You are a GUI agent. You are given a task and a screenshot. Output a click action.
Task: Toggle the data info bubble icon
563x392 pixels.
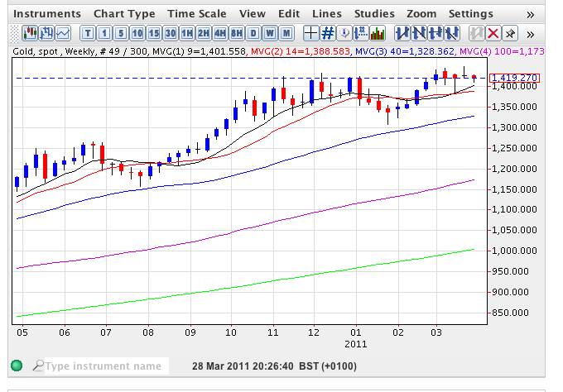(344, 34)
